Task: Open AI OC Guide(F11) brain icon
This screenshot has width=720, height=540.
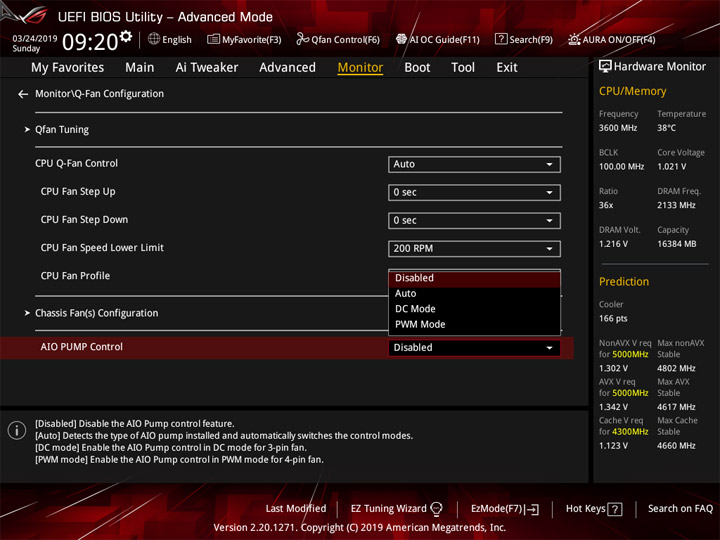Action: [x=401, y=39]
